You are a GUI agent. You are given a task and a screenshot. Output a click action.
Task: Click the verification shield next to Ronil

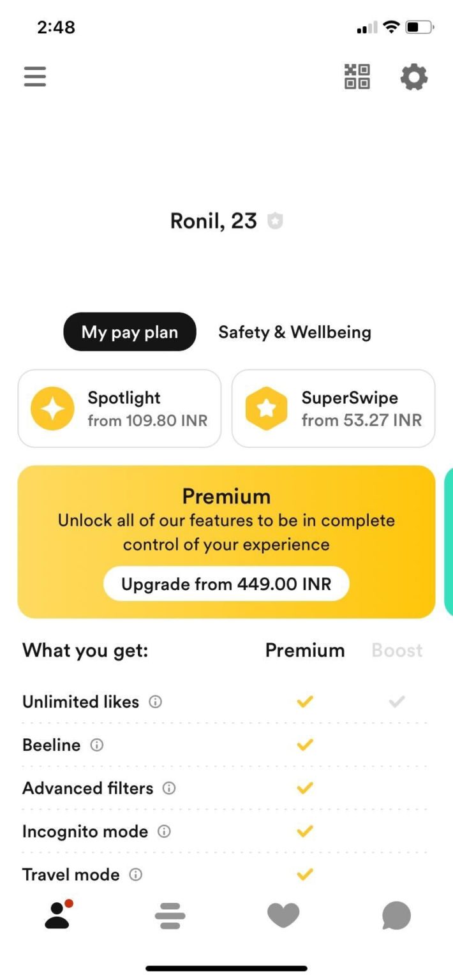point(274,221)
